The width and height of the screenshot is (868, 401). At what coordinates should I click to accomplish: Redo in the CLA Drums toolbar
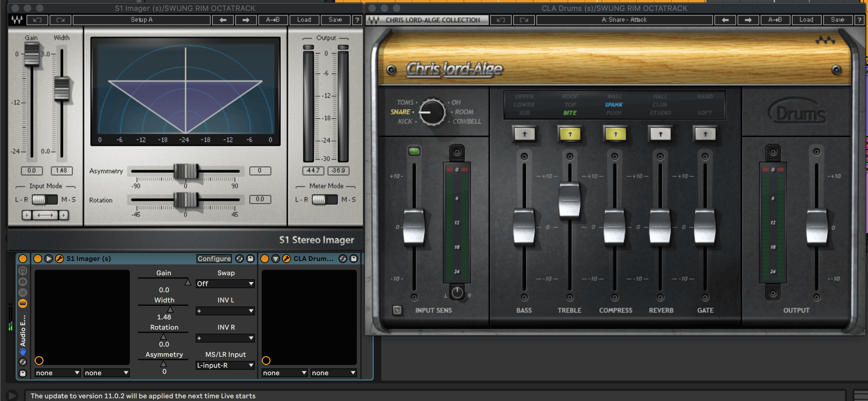tap(524, 20)
